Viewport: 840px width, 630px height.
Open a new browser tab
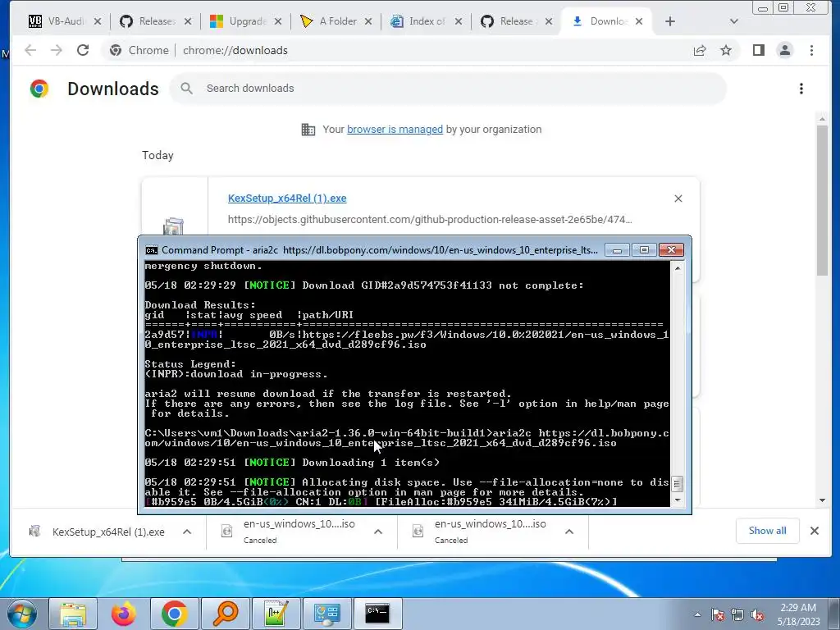tap(669, 21)
